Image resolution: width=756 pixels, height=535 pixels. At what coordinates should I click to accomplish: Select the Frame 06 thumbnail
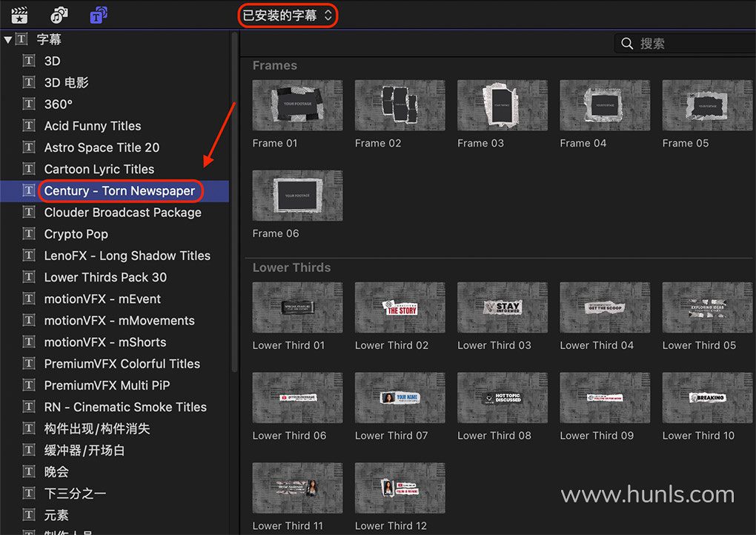297,196
